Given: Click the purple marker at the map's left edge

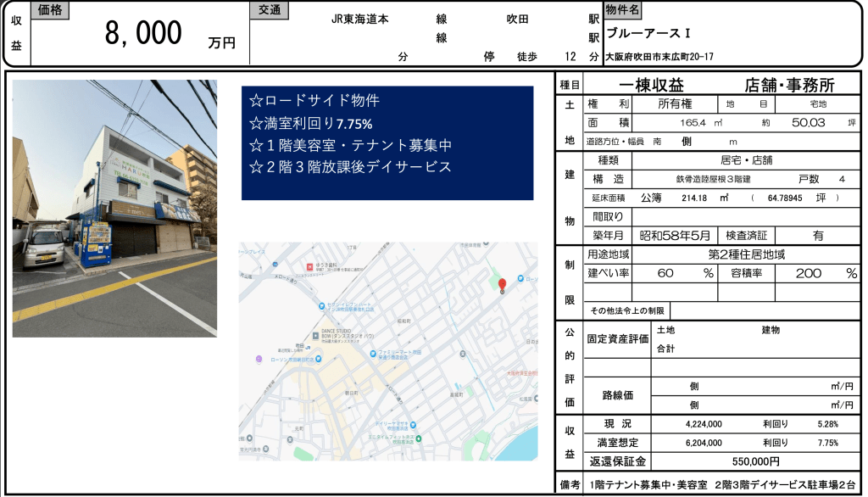Looking at the screenshot, I should click(x=259, y=359).
